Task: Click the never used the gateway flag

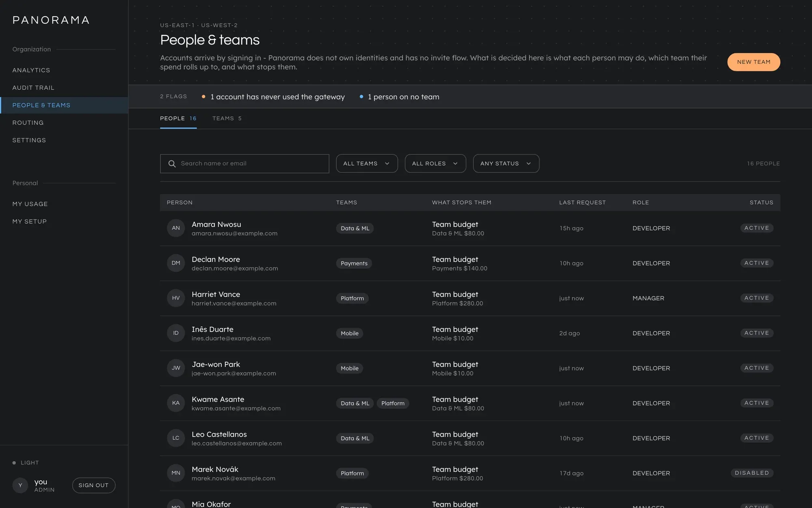Action: click(x=273, y=97)
